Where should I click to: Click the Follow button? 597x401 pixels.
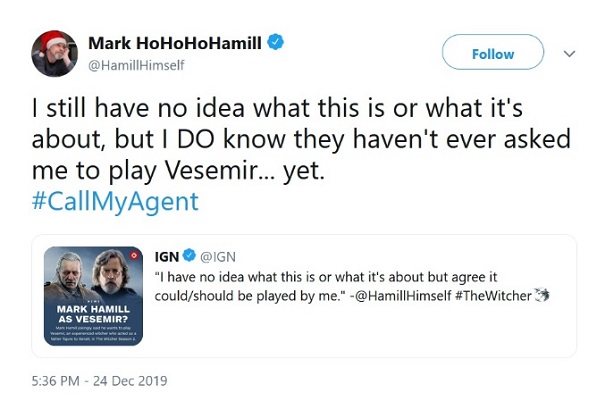493,52
